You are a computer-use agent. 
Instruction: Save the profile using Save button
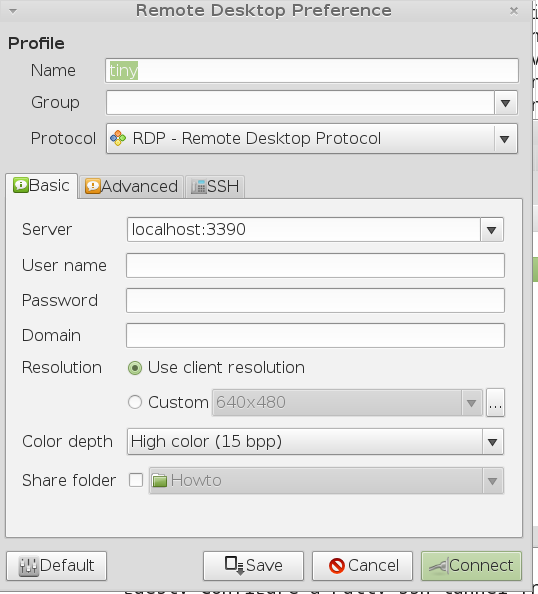(x=253, y=566)
